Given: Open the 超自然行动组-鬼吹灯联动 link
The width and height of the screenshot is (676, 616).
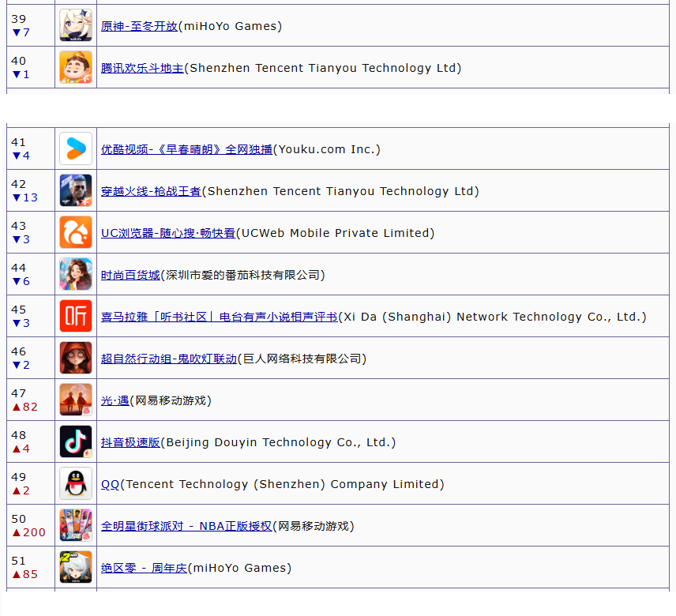Looking at the screenshot, I should 169,359.
